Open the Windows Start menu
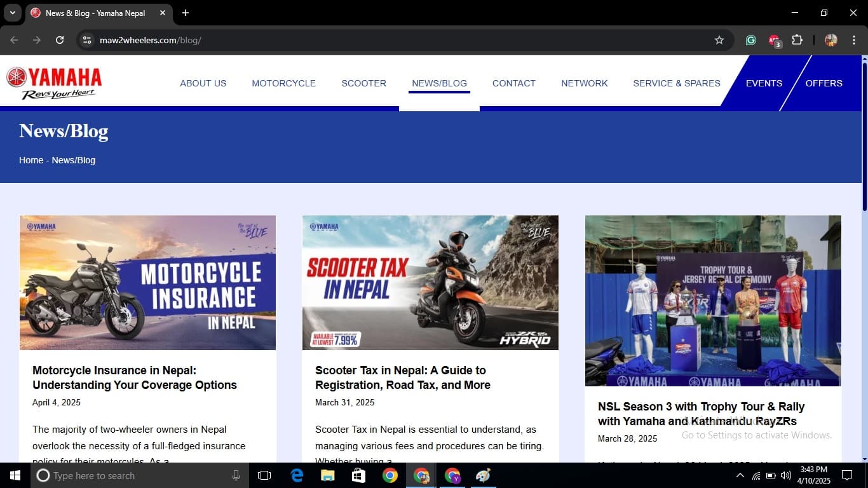Screen dimensions: 868x488 [x=15, y=475]
